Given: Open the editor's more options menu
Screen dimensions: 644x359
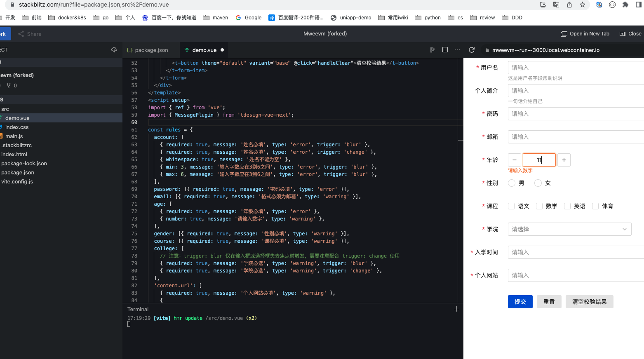Looking at the screenshot, I should coord(457,49).
